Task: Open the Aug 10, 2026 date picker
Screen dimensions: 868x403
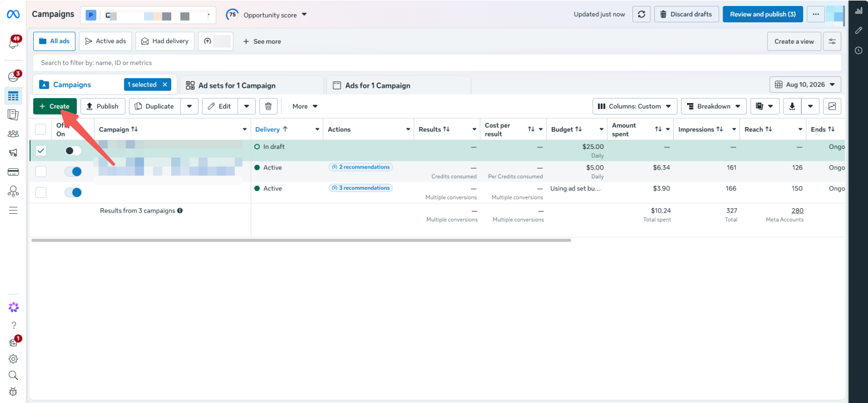Action: coord(805,85)
